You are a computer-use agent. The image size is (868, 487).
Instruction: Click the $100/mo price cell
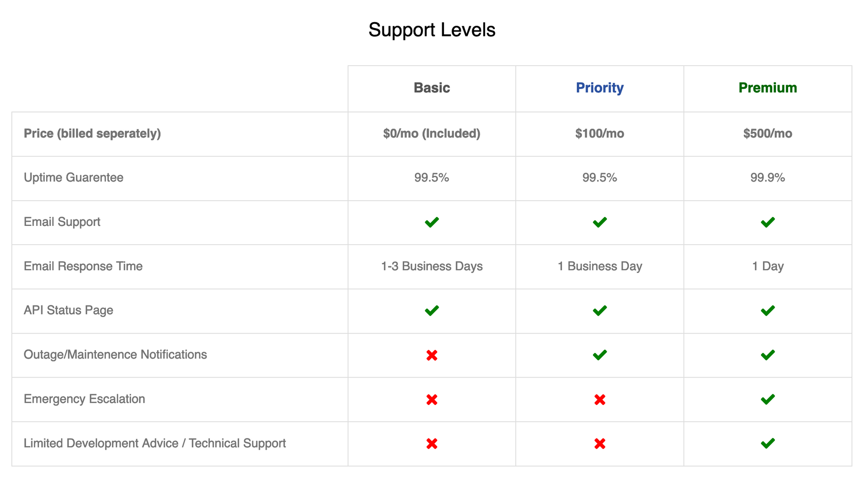(600, 133)
